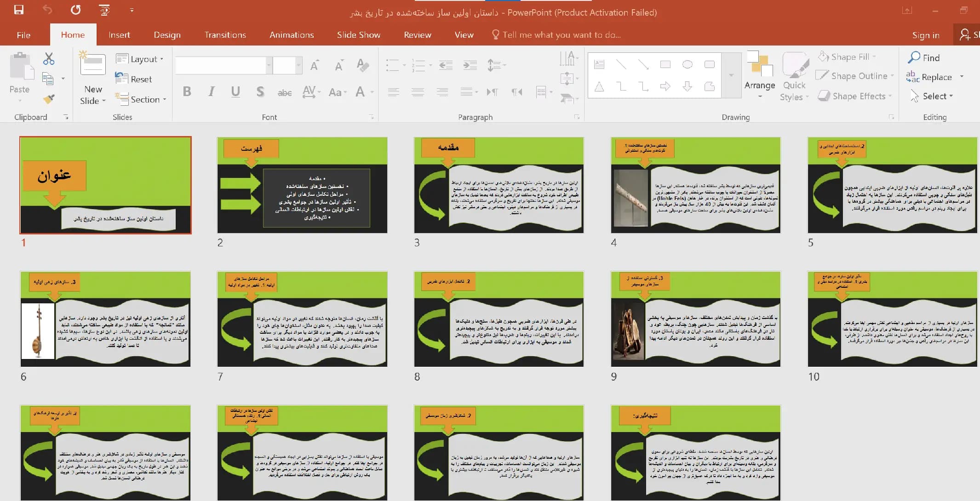Click the font name input box
The height and width of the screenshot is (501, 980).
click(220, 65)
